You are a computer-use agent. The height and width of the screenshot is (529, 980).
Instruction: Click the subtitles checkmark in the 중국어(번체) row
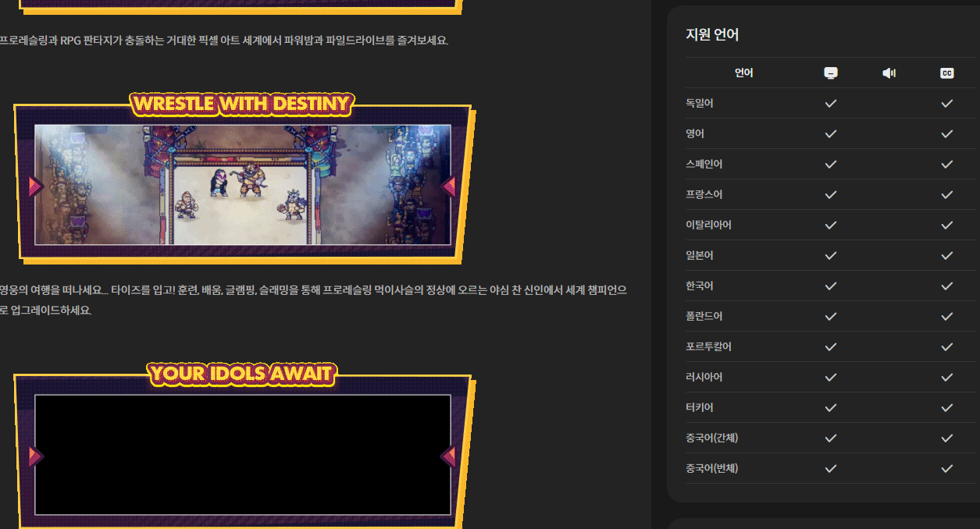(x=947, y=468)
